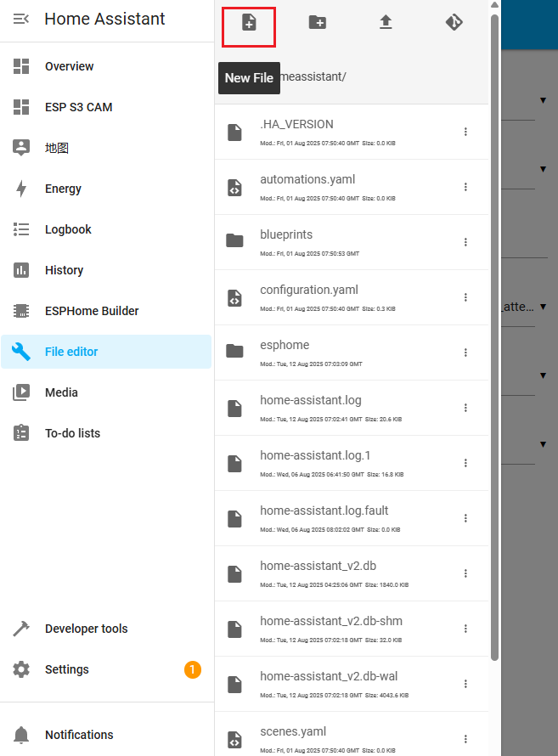The height and width of the screenshot is (756, 558).
Task: Open the Media panel
Action: tap(106, 392)
